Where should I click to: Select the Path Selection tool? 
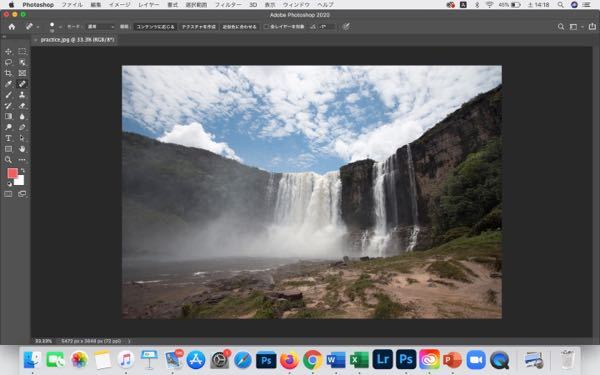[x=22, y=138]
